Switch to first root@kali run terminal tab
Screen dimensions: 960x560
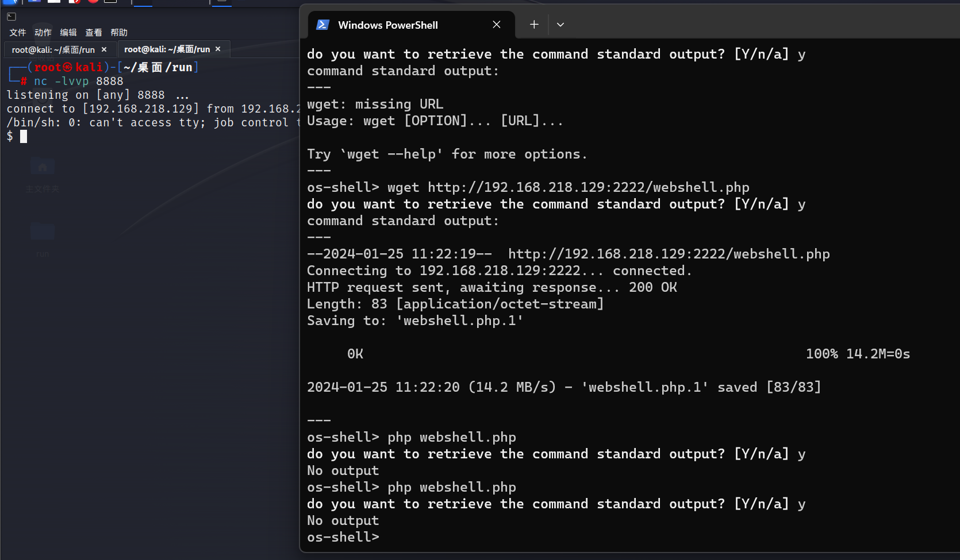[60, 50]
